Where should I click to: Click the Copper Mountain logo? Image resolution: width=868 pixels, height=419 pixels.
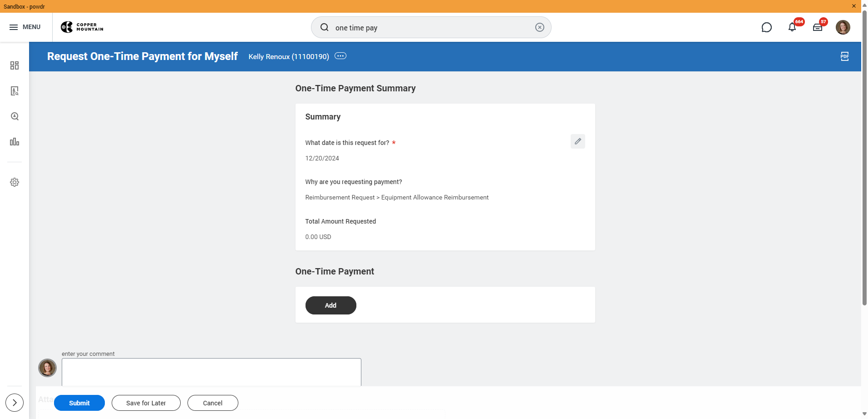click(x=82, y=27)
